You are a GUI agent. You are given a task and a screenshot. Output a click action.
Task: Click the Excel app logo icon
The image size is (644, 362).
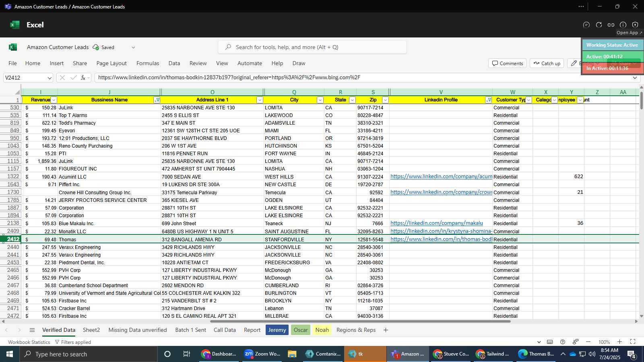15,25
